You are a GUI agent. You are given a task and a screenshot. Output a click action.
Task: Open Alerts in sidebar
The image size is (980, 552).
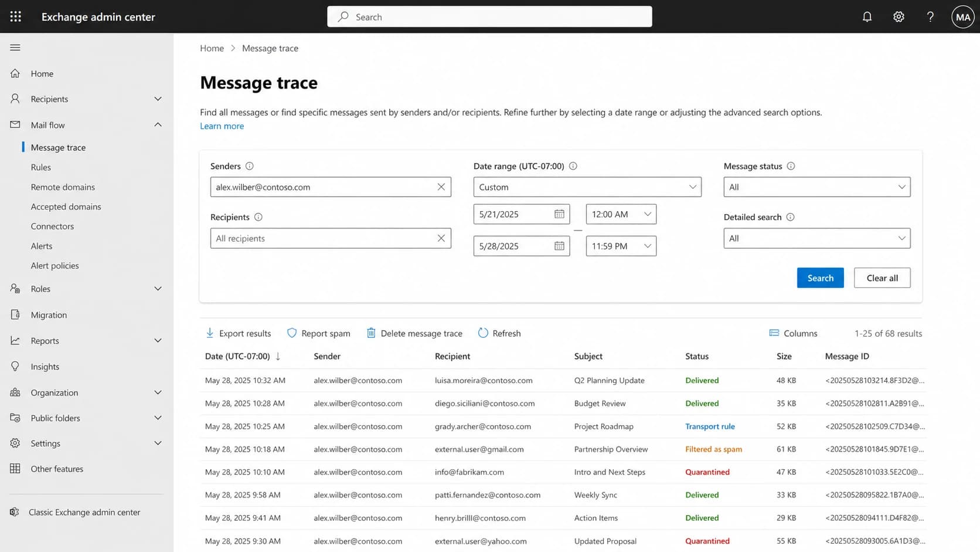pyautogui.click(x=42, y=246)
